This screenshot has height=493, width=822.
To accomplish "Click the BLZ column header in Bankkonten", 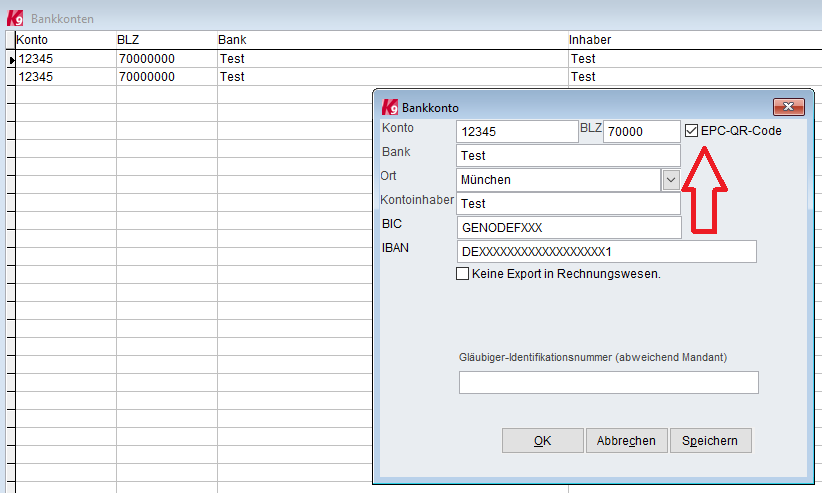I will [167, 40].
